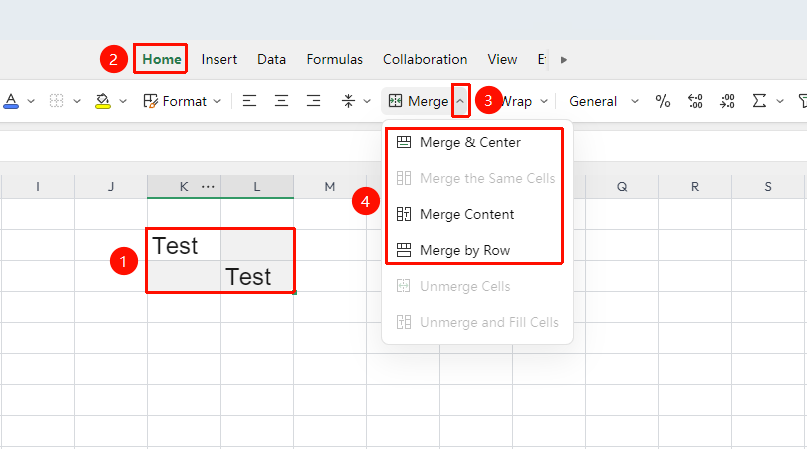
Task: Expand the borders dropdown arrow
Action: click(77, 101)
